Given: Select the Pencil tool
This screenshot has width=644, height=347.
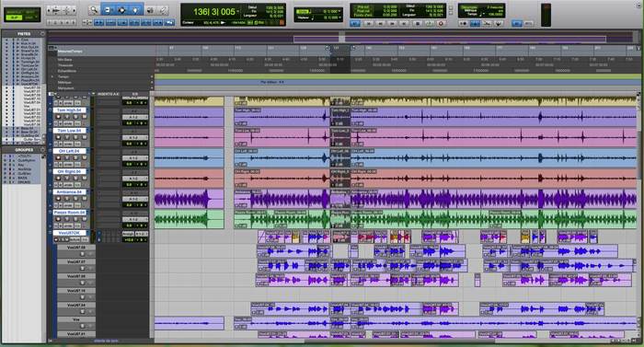Looking at the screenshot, I should [164, 10].
